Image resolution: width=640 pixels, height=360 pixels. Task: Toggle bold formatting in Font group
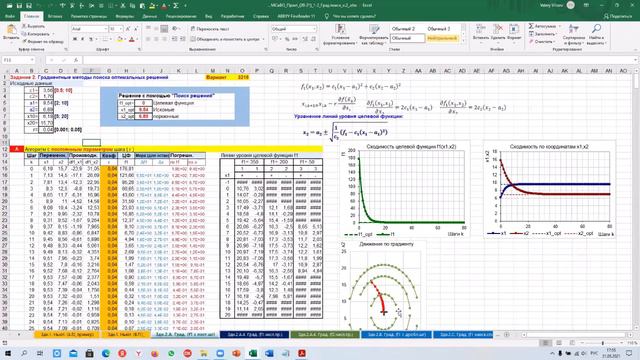coord(75,39)
